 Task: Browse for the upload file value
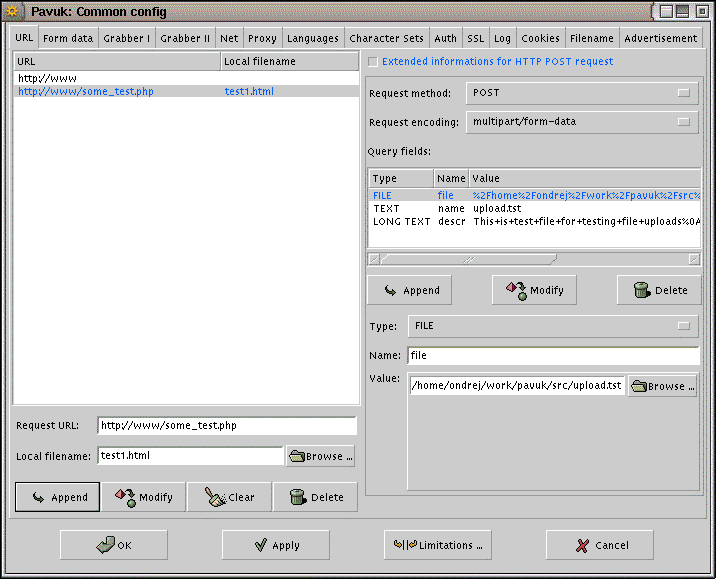pos(662,386)
